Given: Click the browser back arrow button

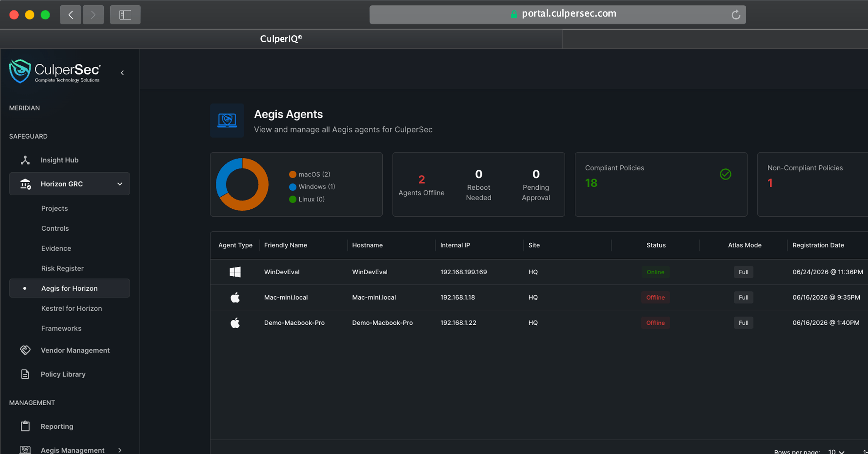Looking at the screenshot, I should point(70,15).
